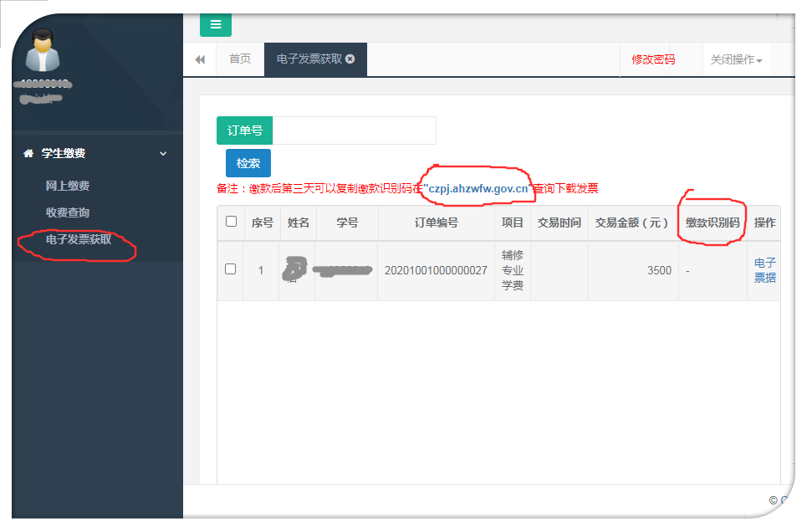This screenshot has width=807, height=532.
Task: Click the user avatar image in sidebar
Action: [x=42, y=50]
